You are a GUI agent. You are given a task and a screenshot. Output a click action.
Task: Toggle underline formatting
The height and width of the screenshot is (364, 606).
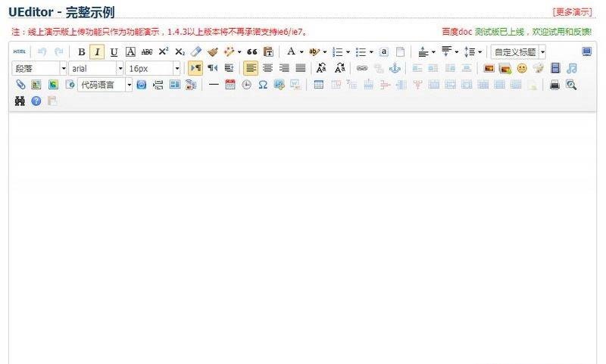click(x=114, y=52)
